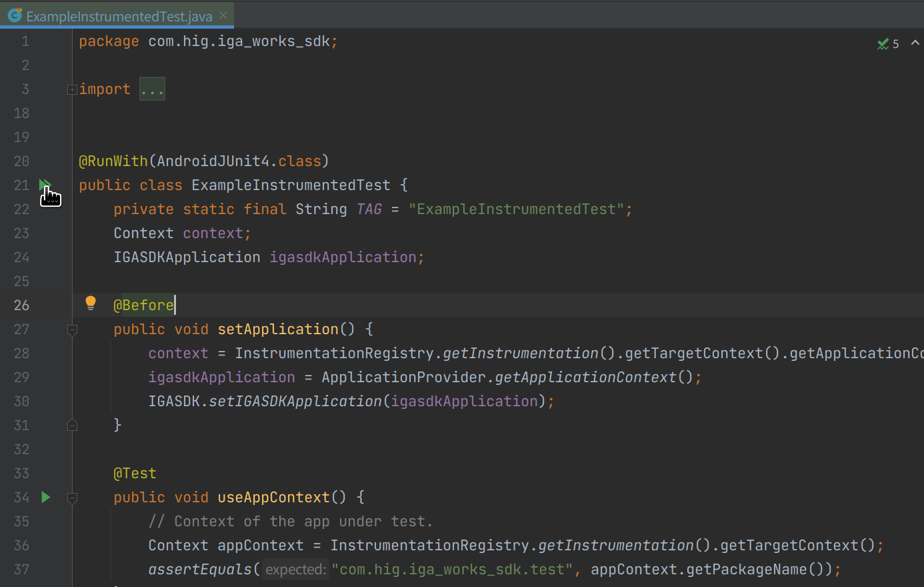The height and width of the screenshot is (587, 924).
Task: Collapse the useAppContext method fold marker
Action: (72, 498)
